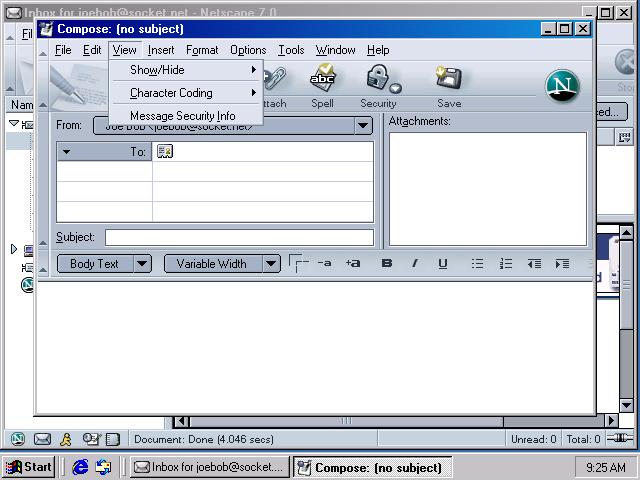Launch Internet Explorer from quick launch
The image size is (640, 480).
click(x=80, y=467)
